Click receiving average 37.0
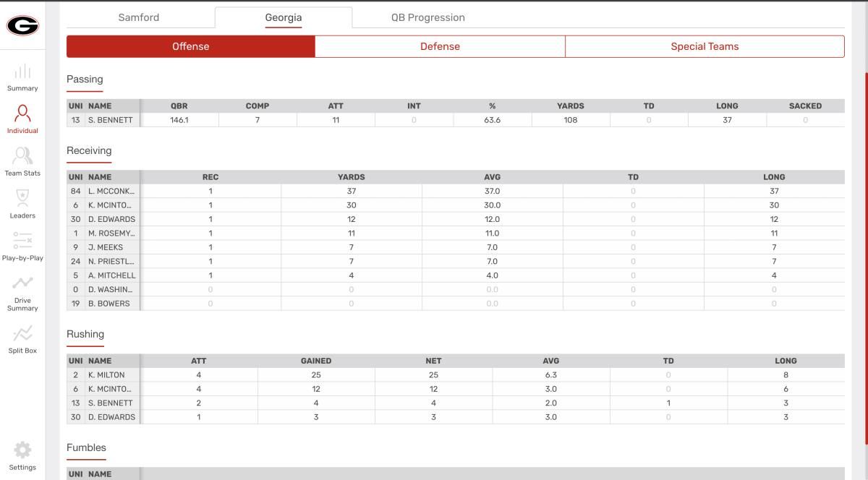 (492, 191)
